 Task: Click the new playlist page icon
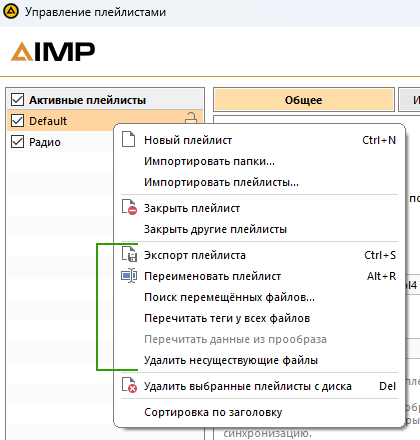click(x=128, y=139)
